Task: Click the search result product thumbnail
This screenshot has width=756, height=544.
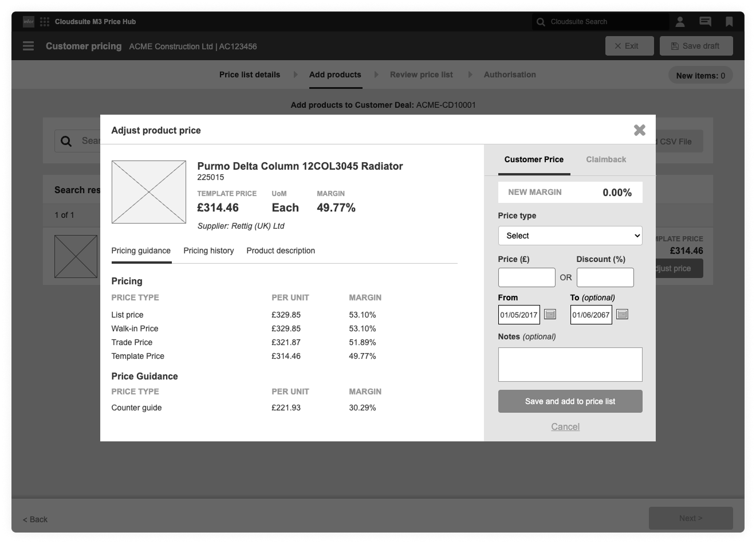Action: [76, 257]
